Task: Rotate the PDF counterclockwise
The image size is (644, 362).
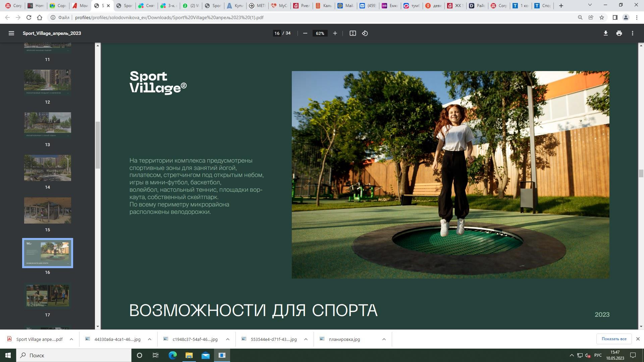Action: pyautogui.click(x=365, y=33)
